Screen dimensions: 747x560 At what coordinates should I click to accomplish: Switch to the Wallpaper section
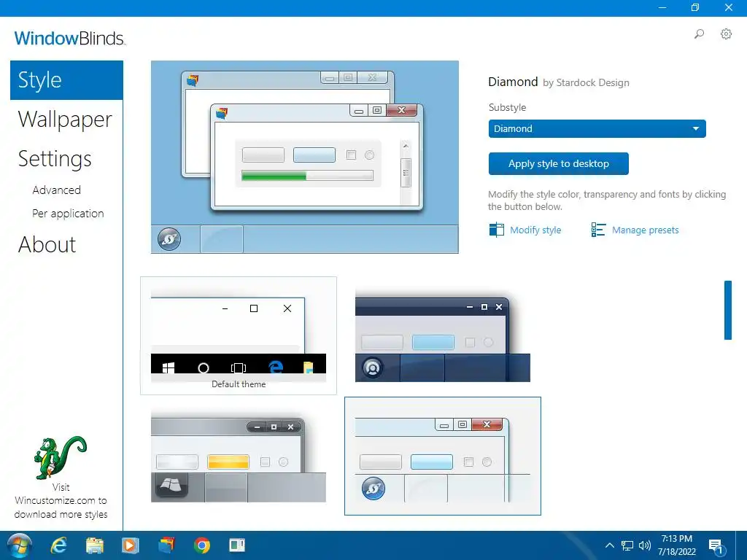click(65, 119)
